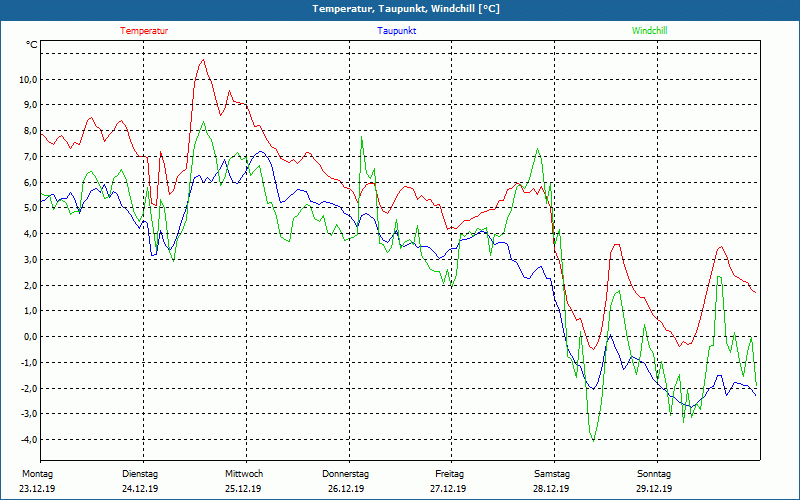Click the 29.12.19 date label
Viewport: 800px width, 500px height.
(x=654, y=489)
